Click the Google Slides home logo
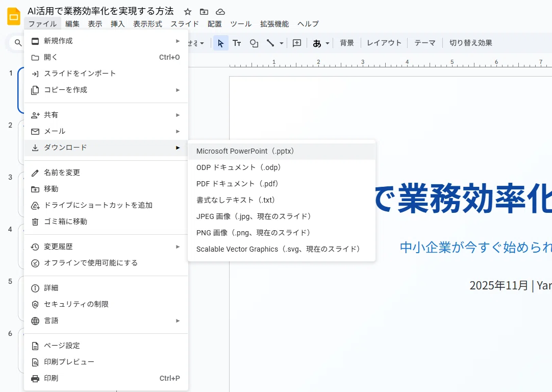Image resolution: width=552 pixels, height=392 pixels. (14, 16)
